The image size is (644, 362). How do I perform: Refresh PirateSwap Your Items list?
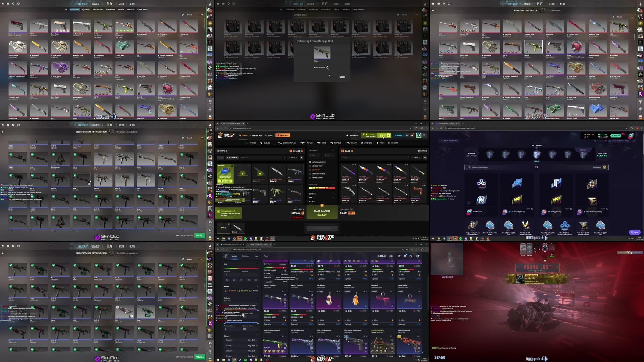[301, 157]
